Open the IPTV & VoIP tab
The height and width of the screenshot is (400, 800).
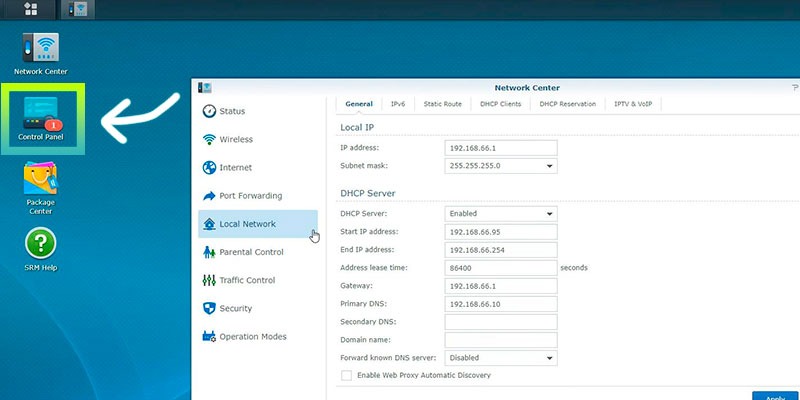[x=633, y=104]
